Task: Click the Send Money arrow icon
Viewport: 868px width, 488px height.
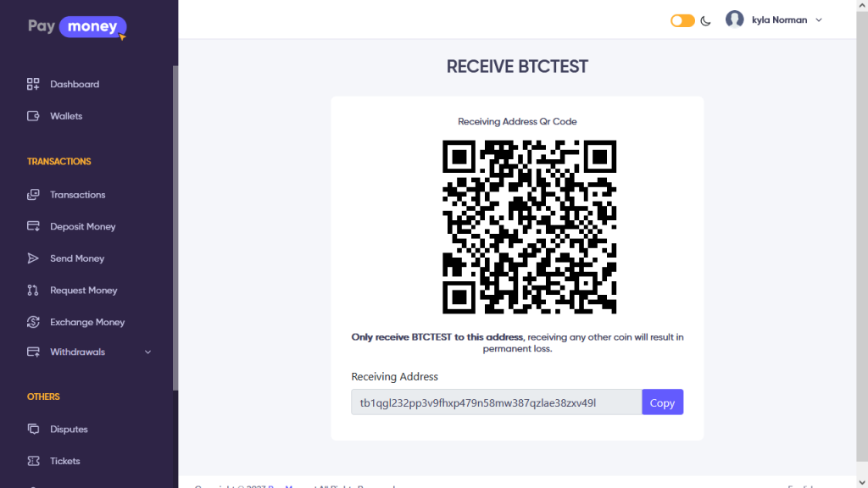Action: [x=33, y=258]
